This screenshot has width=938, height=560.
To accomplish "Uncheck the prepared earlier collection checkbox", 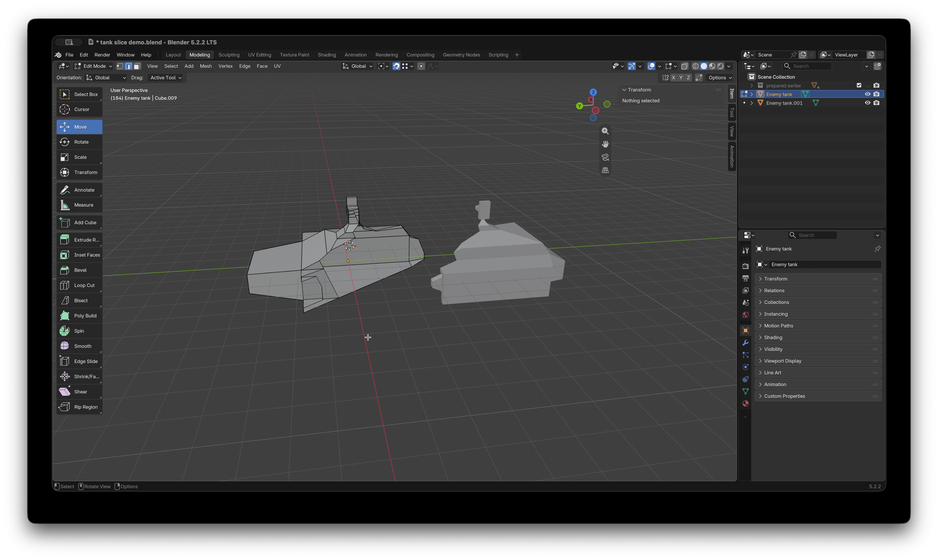I will tap(859, 85).
